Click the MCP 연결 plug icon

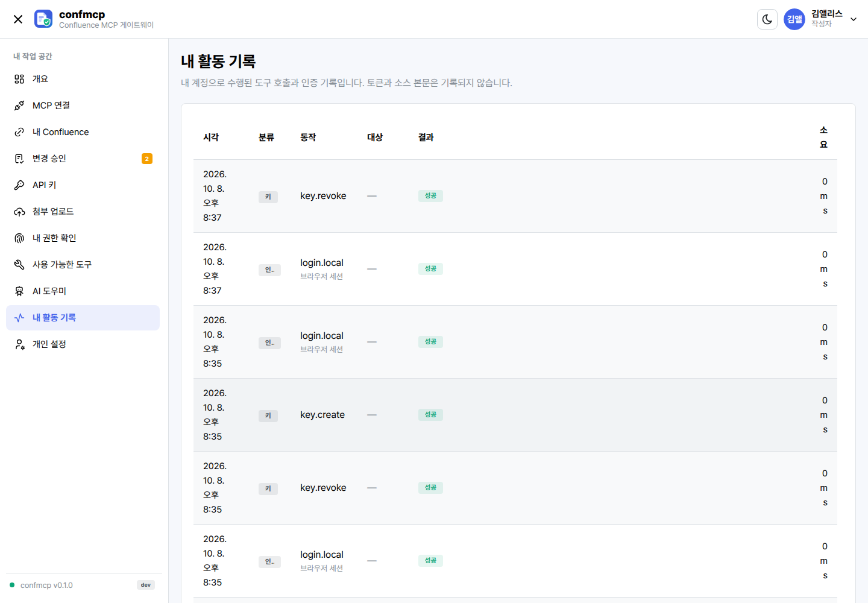coord(19,106)
